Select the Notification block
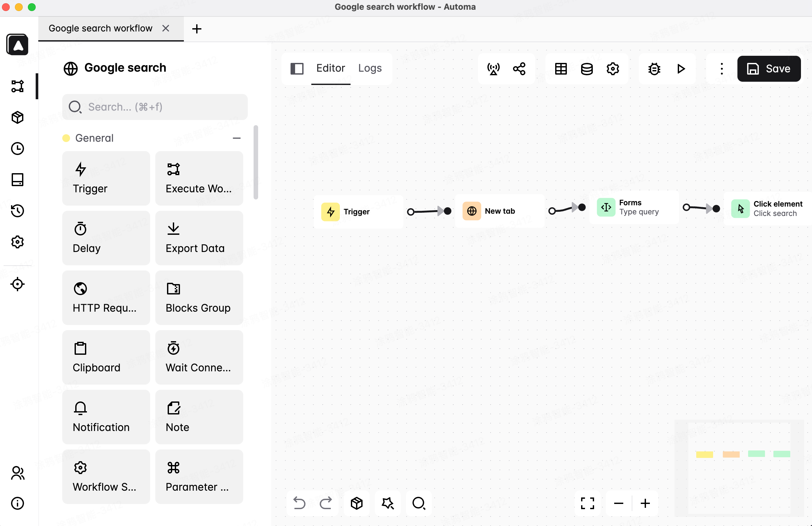Viewport: 812px width, 526px height. (106, 417)
